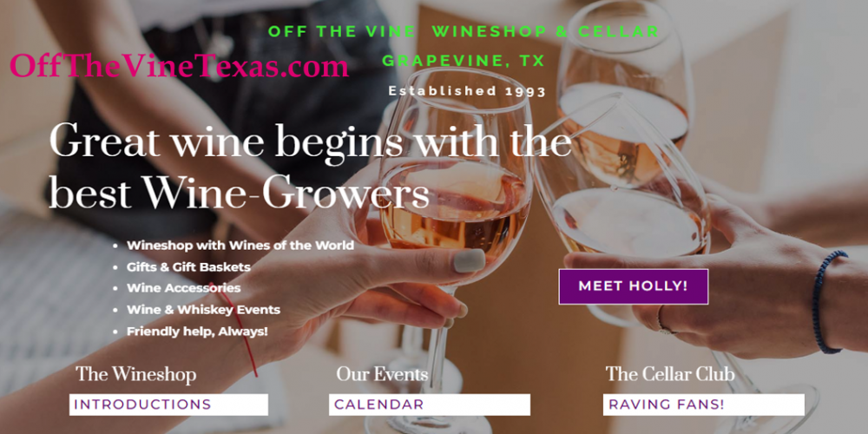The width and height of the screenshot is (868, 434).
Task: Click the Friendly help, Always! bullet
Action: tap(197, 332)
